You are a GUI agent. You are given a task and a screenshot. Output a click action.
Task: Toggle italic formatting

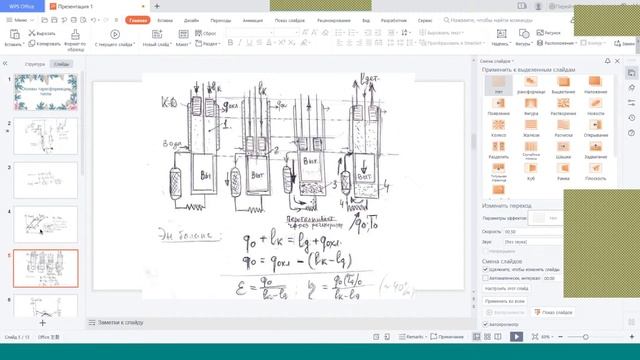point(240,43)
